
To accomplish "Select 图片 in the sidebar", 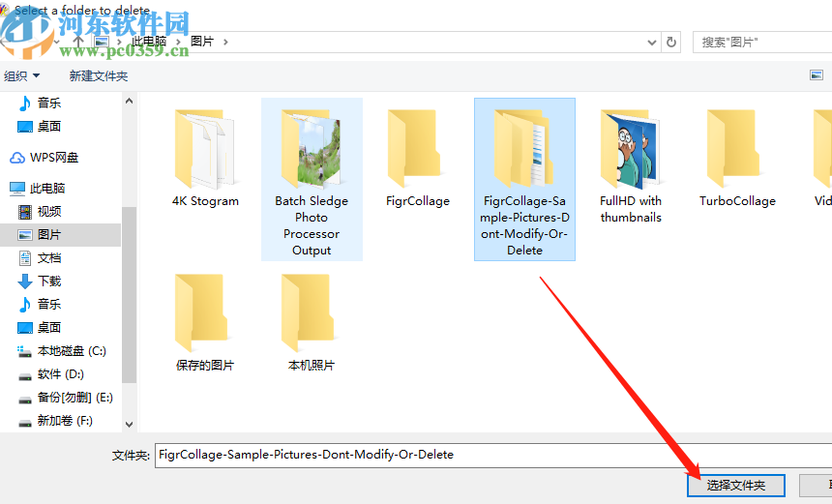I will click(x=61, y=235).
